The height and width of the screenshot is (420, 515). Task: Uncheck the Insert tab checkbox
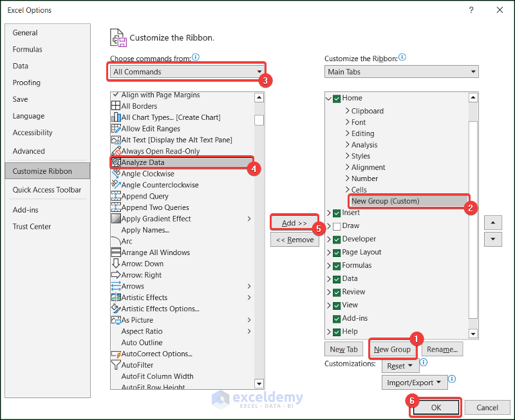336,213
